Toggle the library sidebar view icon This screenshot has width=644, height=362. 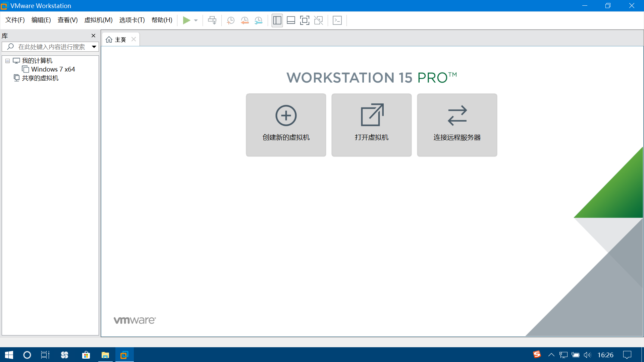pyautogui.click(x=277, y=20)
